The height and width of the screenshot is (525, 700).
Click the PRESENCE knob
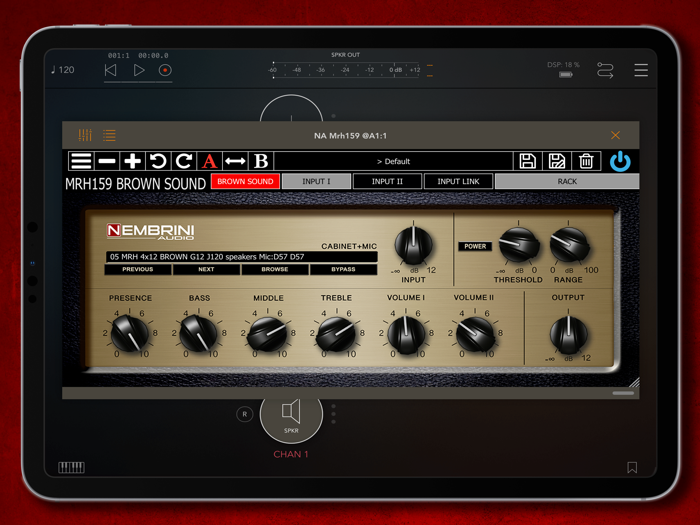[x=130, y=333]
